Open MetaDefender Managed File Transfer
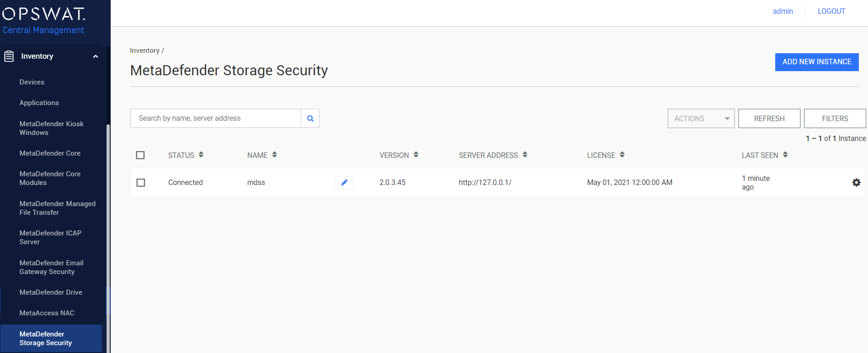 click(x=57, y=208)
